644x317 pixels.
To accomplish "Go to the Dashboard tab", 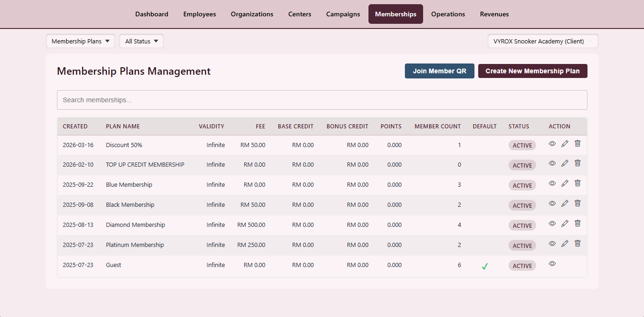I will (152, 14).
